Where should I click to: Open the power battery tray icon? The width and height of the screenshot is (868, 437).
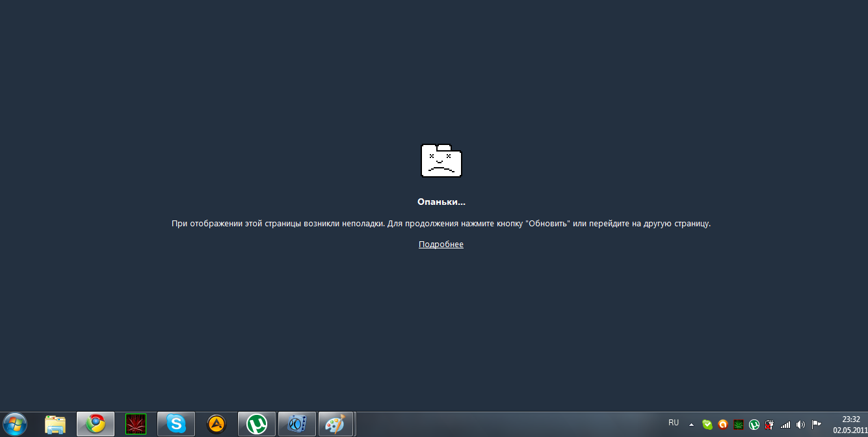click(x=769, y=425)
